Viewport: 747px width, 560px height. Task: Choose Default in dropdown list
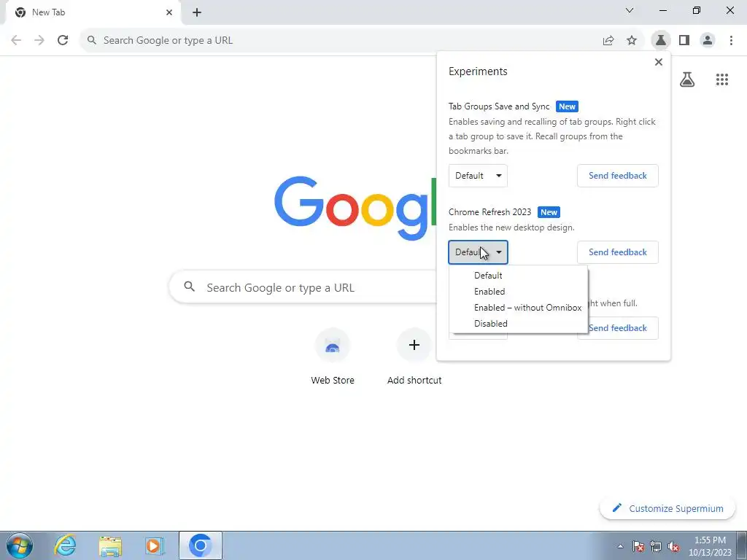pyautogui.click(x=519, y=275)
